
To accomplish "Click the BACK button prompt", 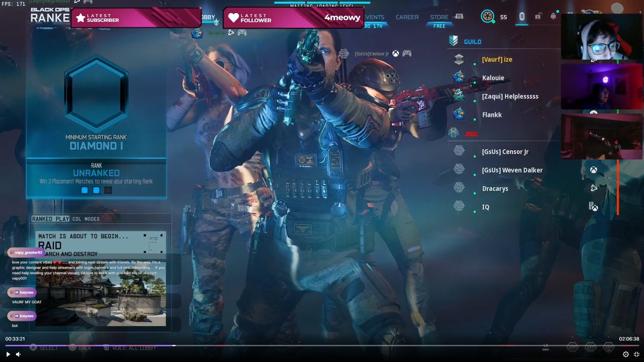I will coord(80,348).
